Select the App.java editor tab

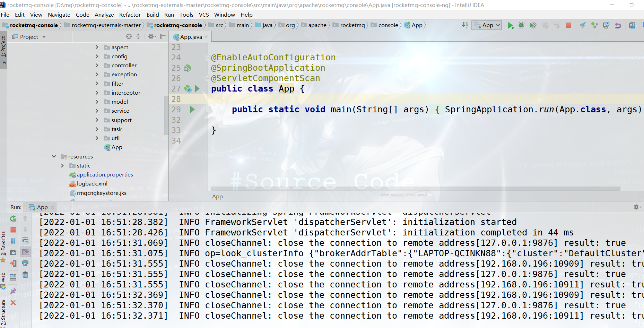point(190,37)
